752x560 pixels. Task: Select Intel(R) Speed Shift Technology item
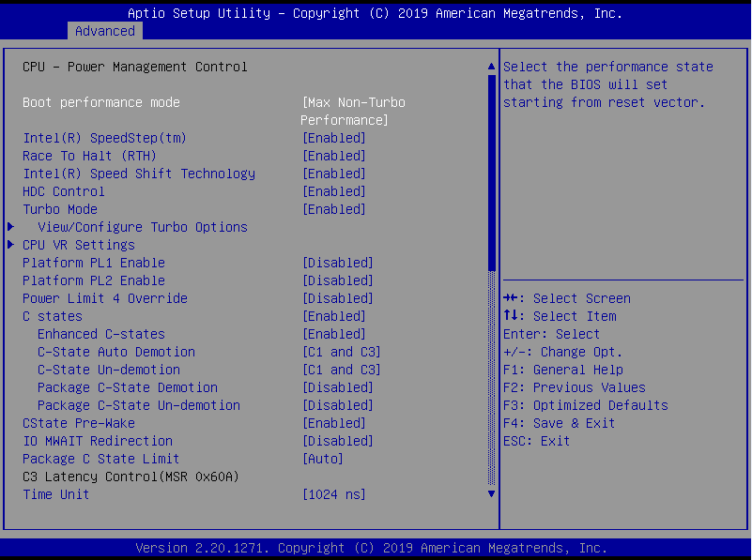click(x=138, y=174)
